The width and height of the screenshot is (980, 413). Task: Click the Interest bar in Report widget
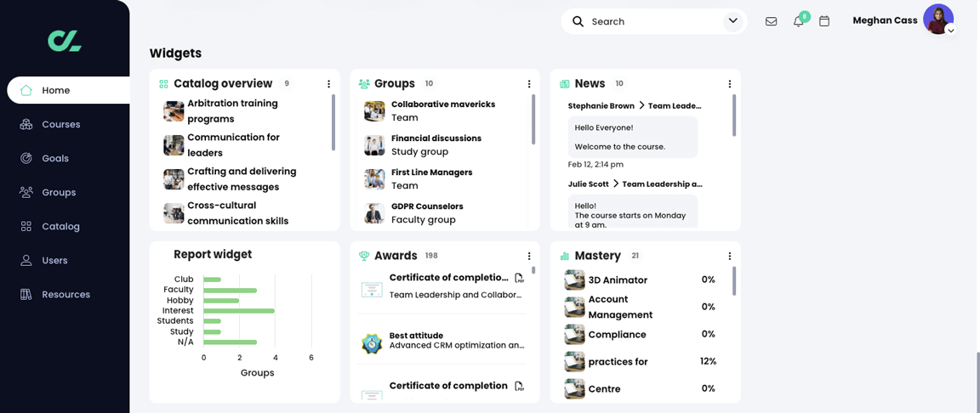coord(239,311)
